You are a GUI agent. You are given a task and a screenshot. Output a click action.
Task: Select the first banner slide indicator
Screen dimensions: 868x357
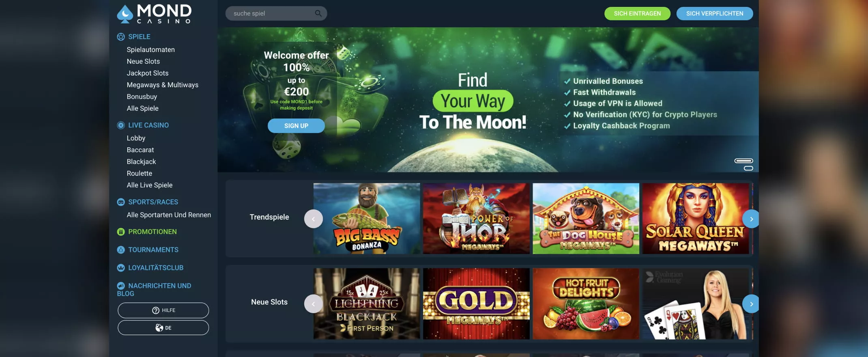click(744, 161)
